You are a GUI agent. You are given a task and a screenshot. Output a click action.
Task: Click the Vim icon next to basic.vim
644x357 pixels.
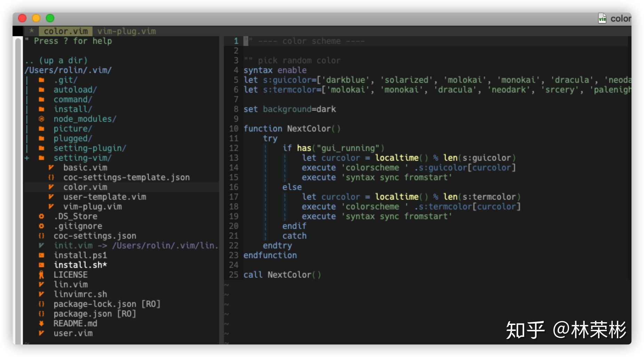(51, 168)
